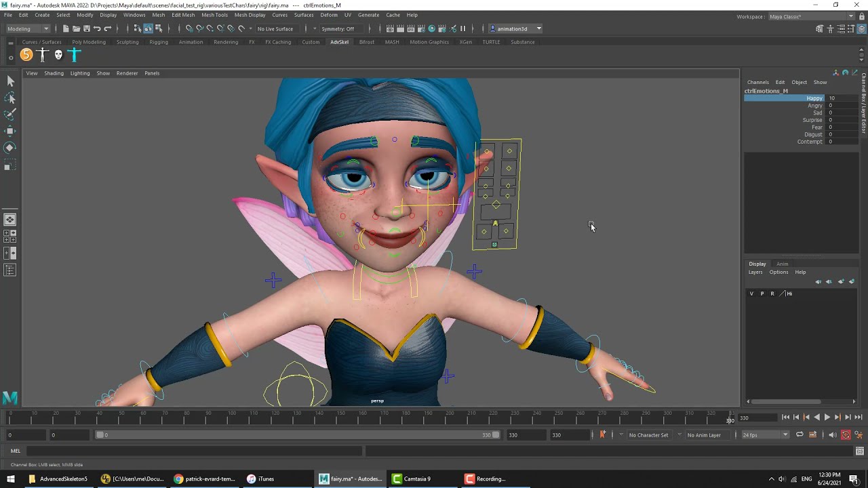Click the four-pane layout icon
Screen dimensions: 868x488
pos(10,236)
